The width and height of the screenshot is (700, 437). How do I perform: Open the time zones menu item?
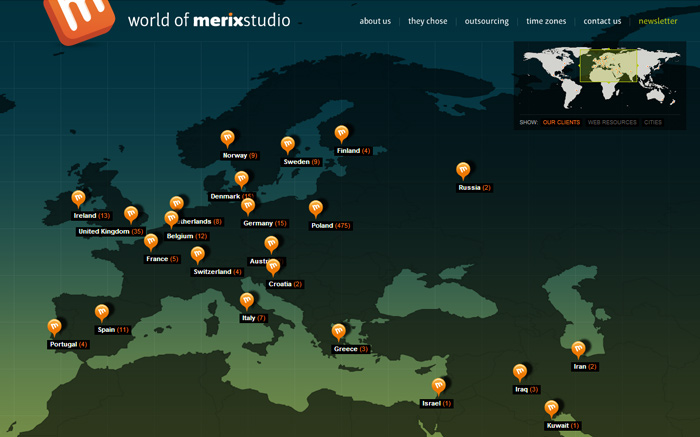[x=546, y=21]
